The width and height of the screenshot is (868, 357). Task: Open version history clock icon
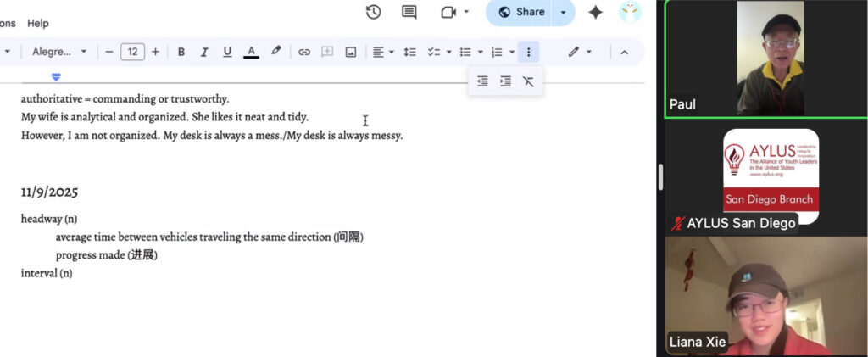click(x=373, y=12)
